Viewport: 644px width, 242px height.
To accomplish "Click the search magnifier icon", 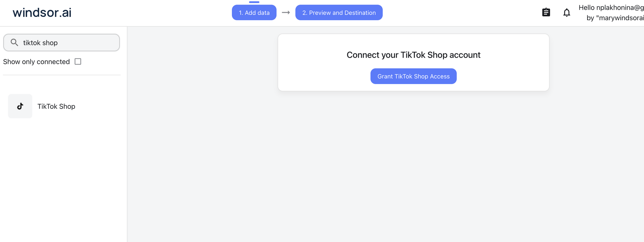I will 14,42.
